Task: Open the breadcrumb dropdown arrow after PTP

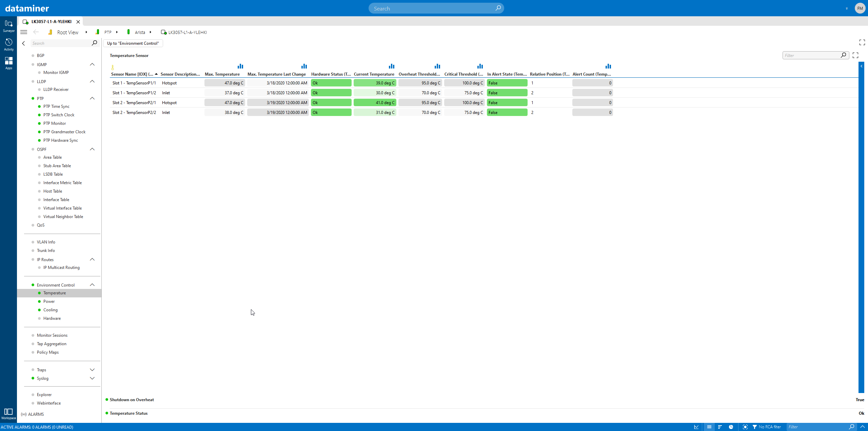Action: click(x=117, y=32)
